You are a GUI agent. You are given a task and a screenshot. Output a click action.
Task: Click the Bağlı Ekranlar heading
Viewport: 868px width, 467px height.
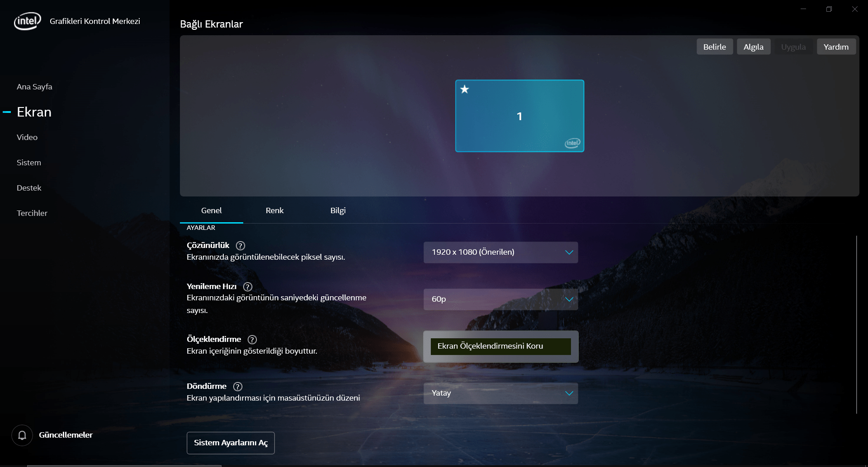click(x=212, y=24)
